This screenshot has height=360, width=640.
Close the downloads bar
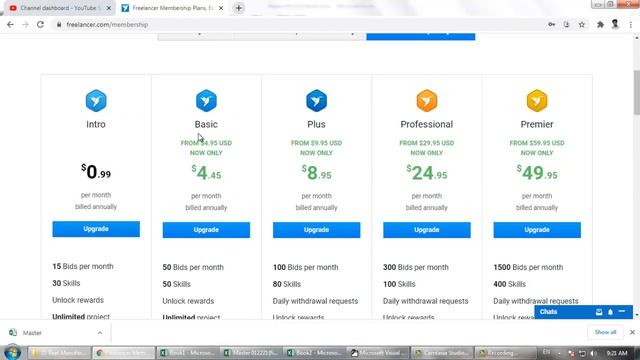[x=632, y=332]
